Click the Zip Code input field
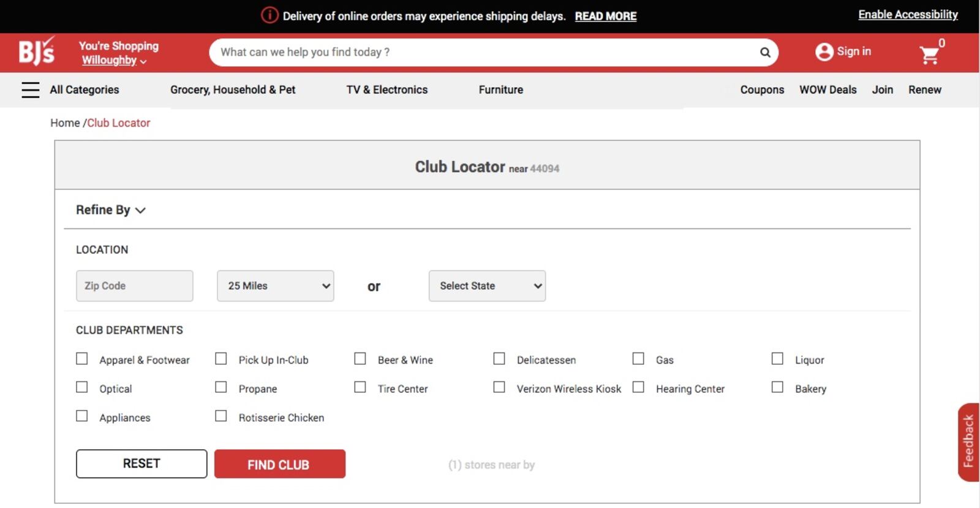Image resolution: width=980 pixels, height=508 pixels. point(134,286)
